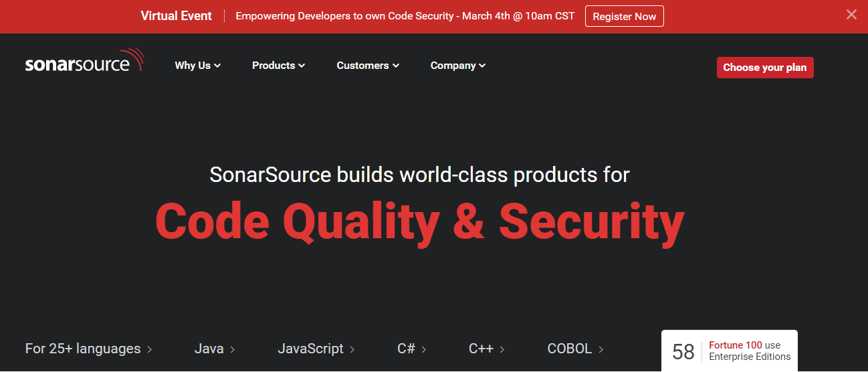The image size is (868, 372).
Task: Click the Choose your plan button
Action: coord(764,68)
